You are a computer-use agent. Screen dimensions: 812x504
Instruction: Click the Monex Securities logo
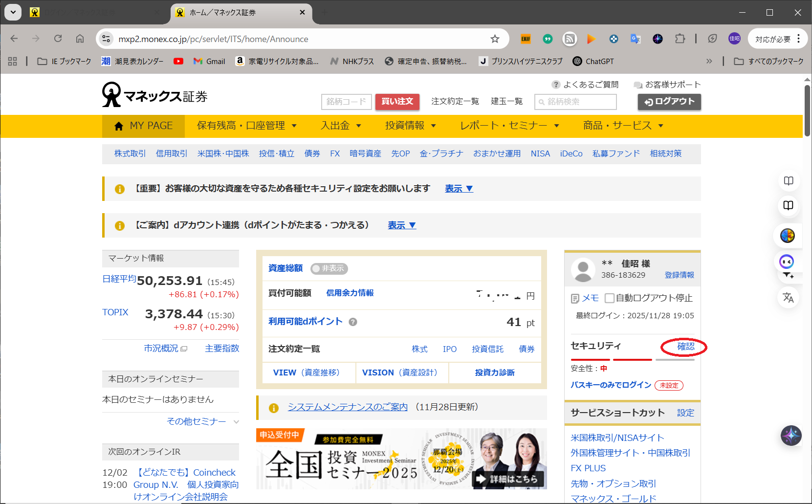click(154, 95)
